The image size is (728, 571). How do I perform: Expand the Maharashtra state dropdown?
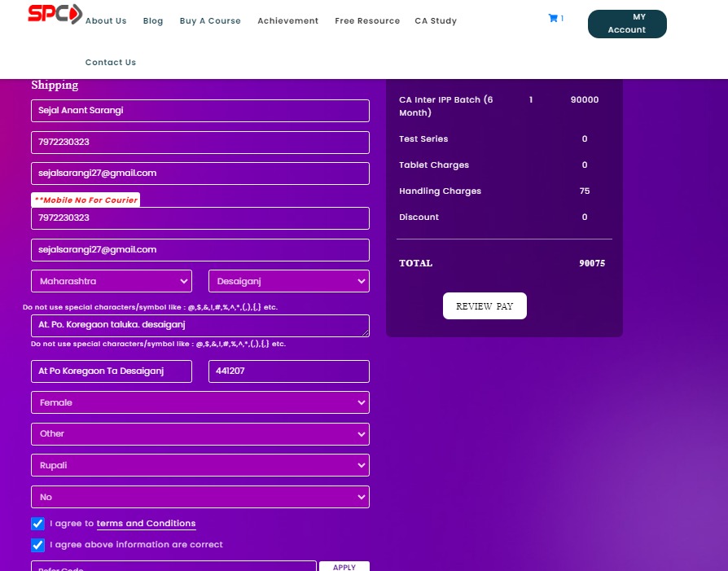pyautogui.click(x=112, y=281)
